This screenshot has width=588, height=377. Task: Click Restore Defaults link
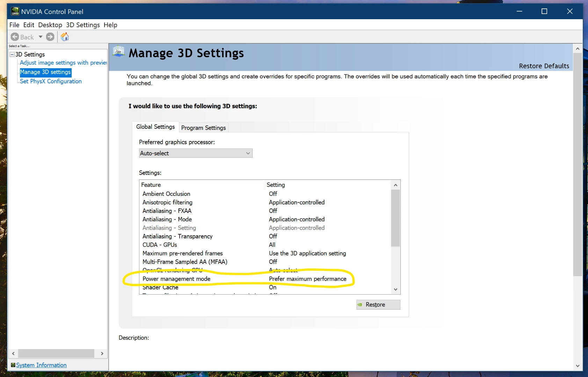(544, 66)
